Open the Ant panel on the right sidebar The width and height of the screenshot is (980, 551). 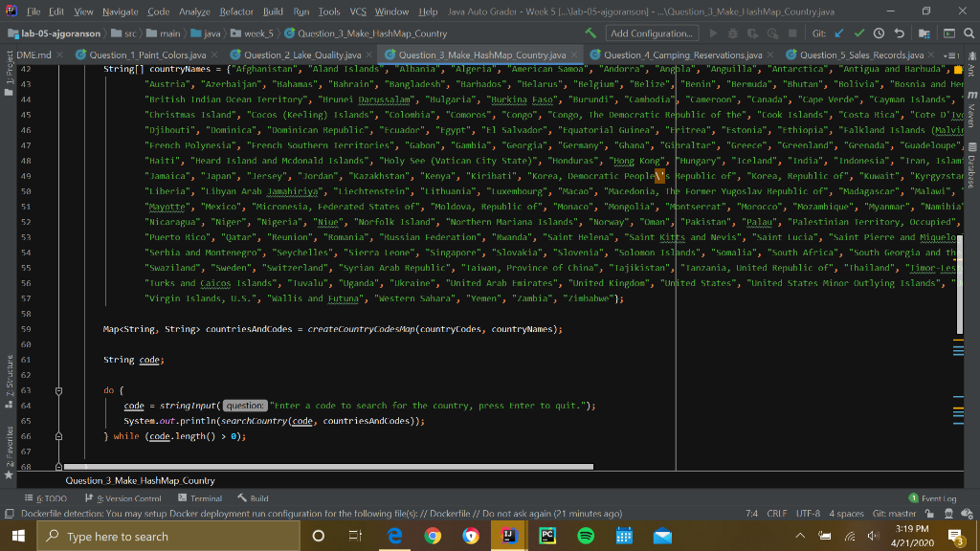tap(973, 69)
